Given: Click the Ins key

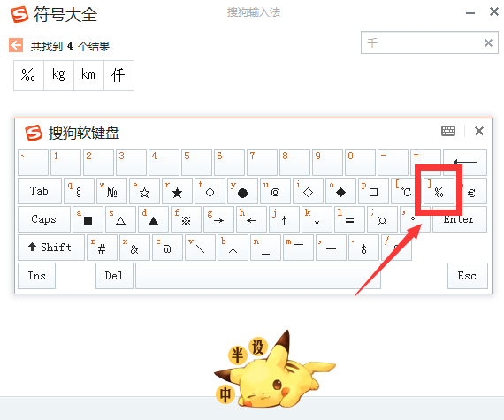Looking at the screenshot, I should pos(36,276).
